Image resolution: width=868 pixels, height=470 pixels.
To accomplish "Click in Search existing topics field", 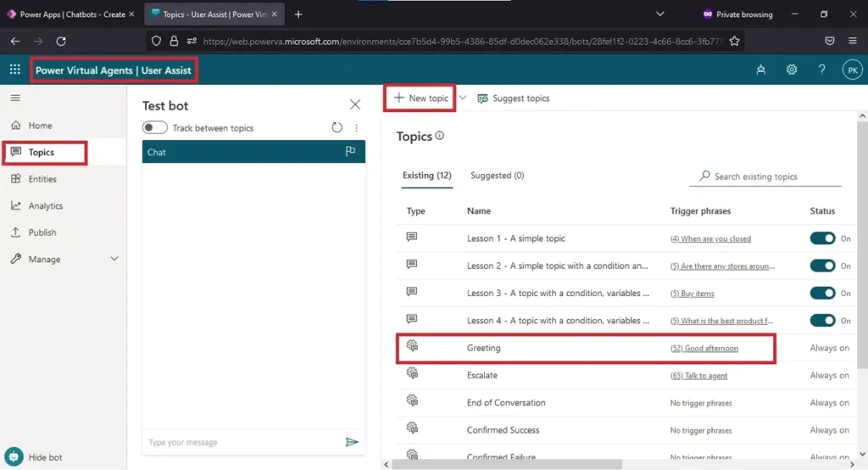I will tap(765, 176).
